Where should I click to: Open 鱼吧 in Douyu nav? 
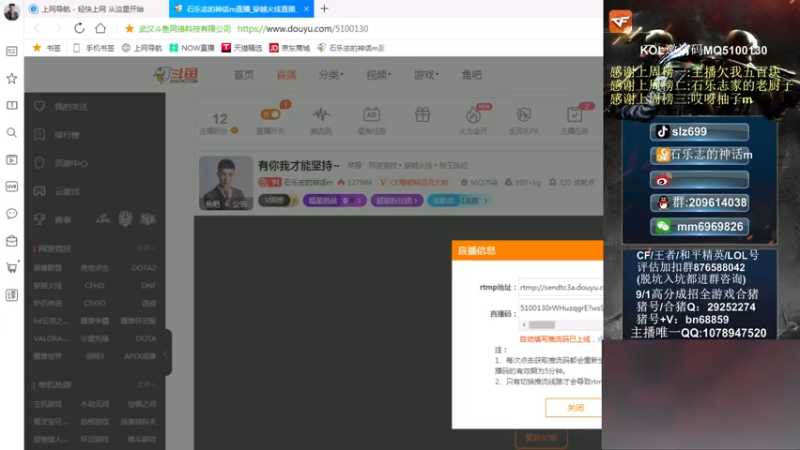[471, 75]
